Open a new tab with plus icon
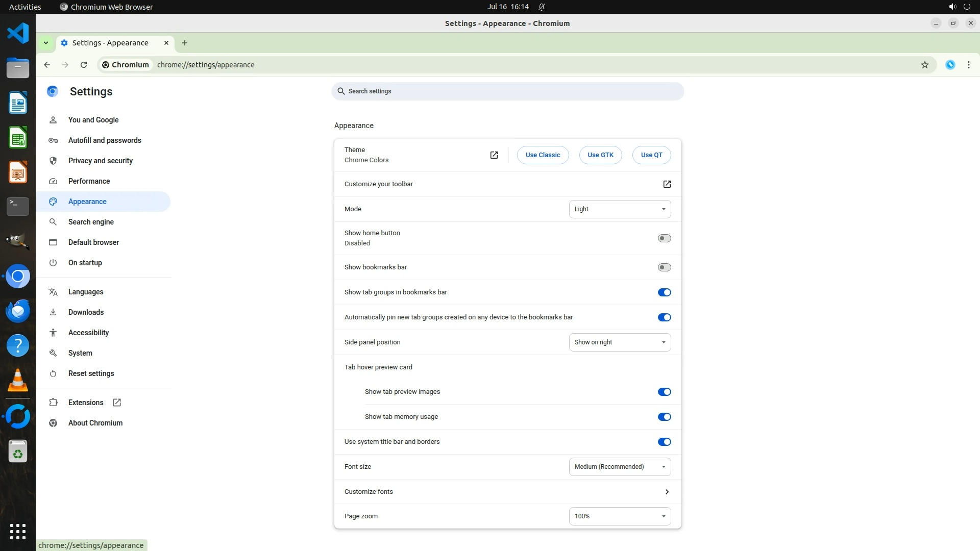The width and height of the screenshot is (980, 551). 185,43
